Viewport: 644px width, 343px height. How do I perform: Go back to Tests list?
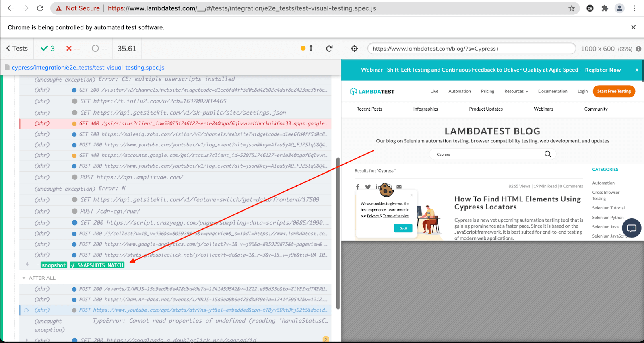pos(17,49)
